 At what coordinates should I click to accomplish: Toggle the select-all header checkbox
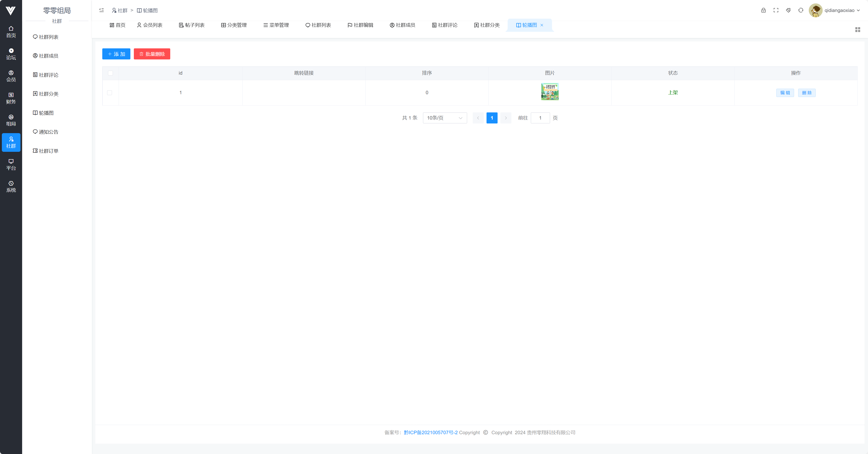111,73
